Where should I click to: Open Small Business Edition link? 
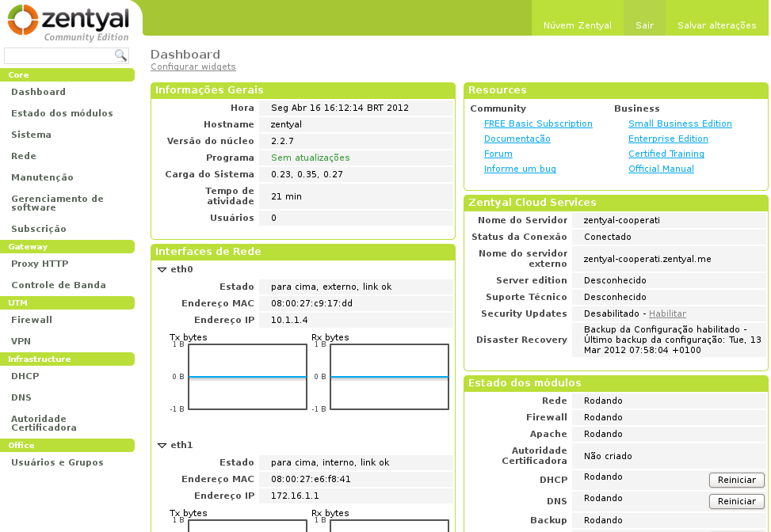(x=680, y=123)
